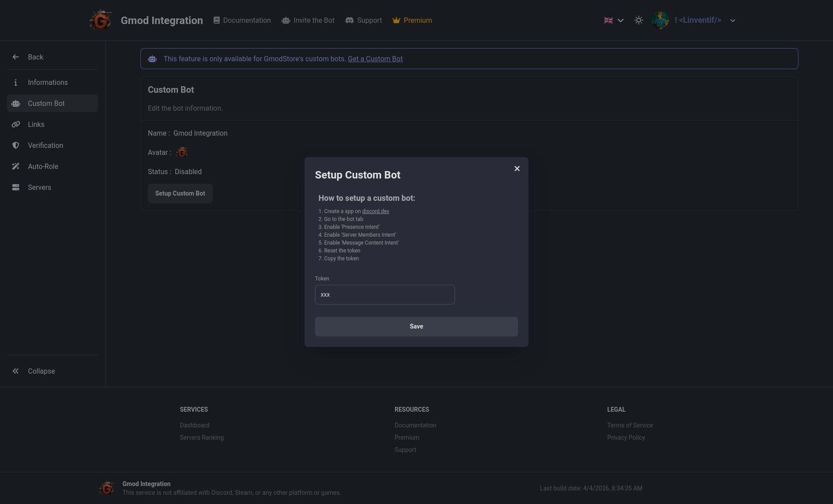
Task: Click the Get a Custom Bot link
Action: coord(375,59)
